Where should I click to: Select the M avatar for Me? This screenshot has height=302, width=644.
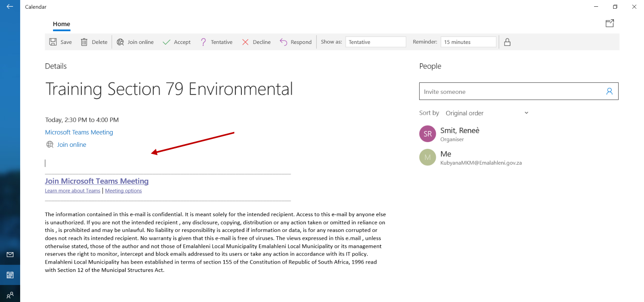[427, 157]
